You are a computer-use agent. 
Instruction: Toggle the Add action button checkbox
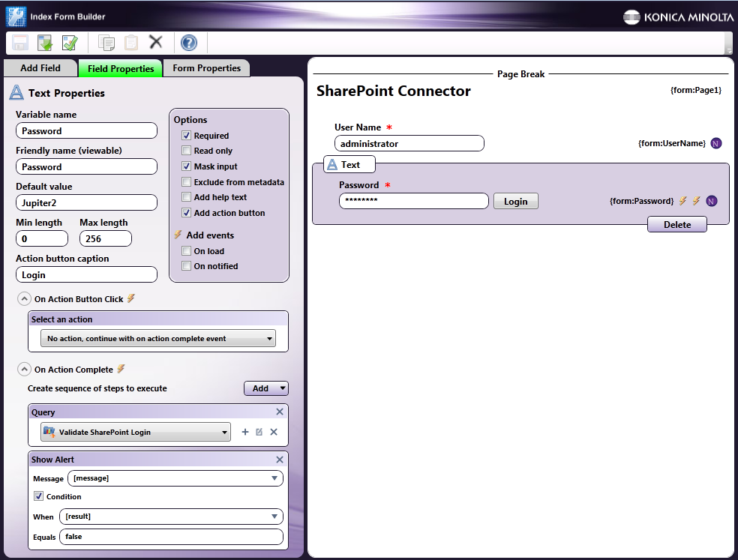(187, 213)
